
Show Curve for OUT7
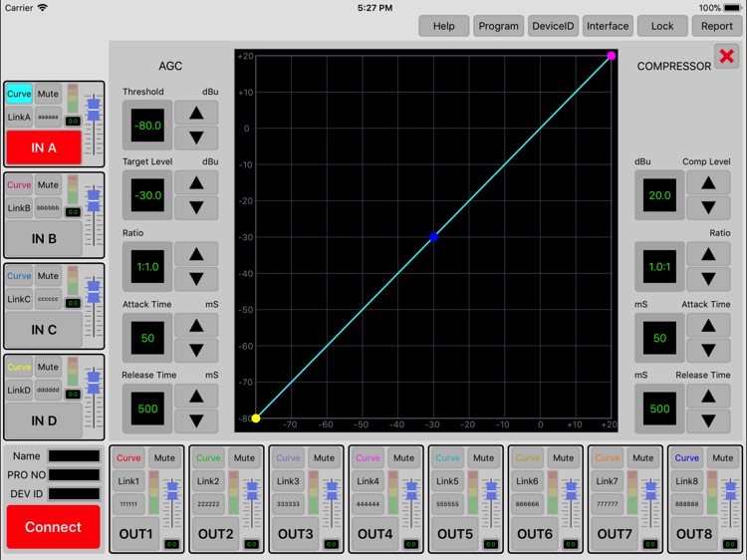(x=607, y=458)
